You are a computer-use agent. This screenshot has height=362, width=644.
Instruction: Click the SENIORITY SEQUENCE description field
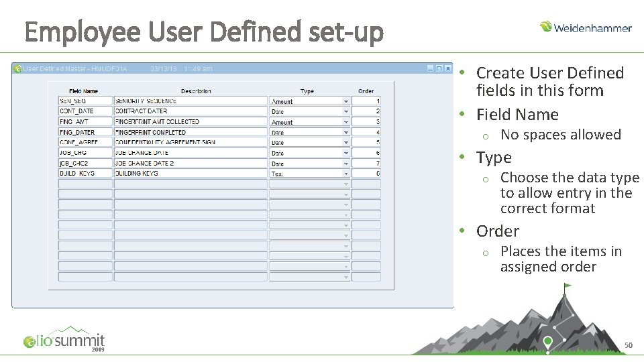point(191,101)
